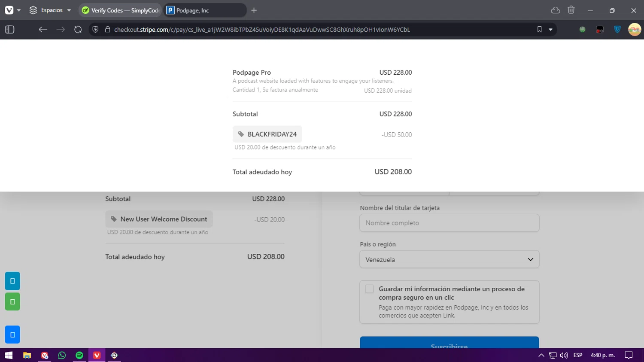This screenshot has height=362, width=644.
Task: Switch to the Podpage, Inc tab
Action: [x=205, y=10]
